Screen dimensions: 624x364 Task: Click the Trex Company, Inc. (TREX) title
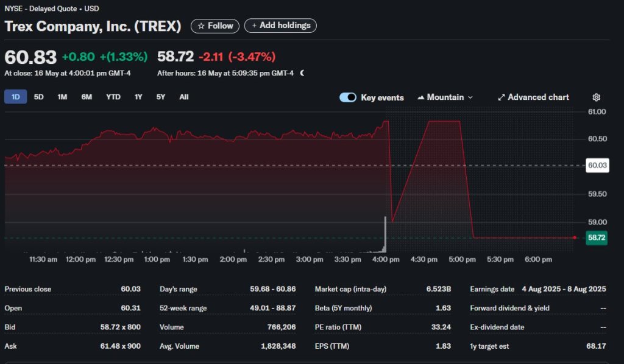(x=93, y=26)
